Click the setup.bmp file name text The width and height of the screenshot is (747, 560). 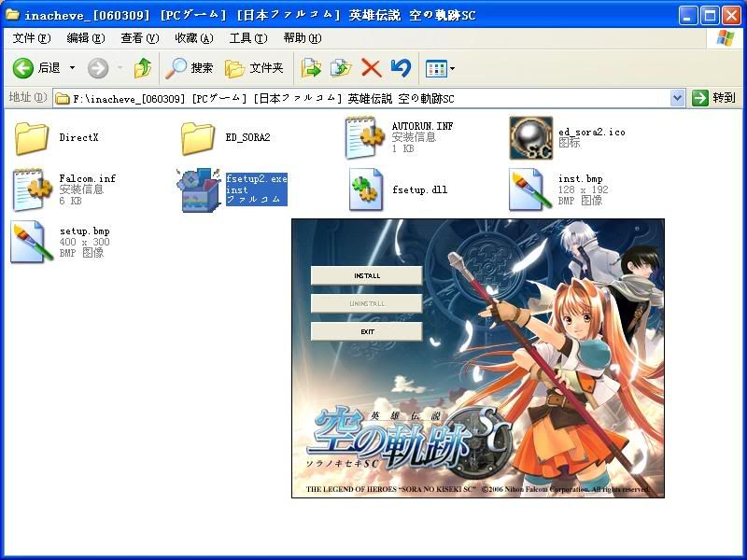tap(85, 231)
